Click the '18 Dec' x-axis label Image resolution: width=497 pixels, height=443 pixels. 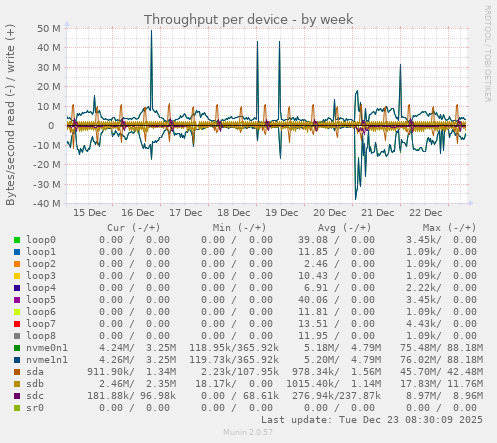(x=234, y=213)
